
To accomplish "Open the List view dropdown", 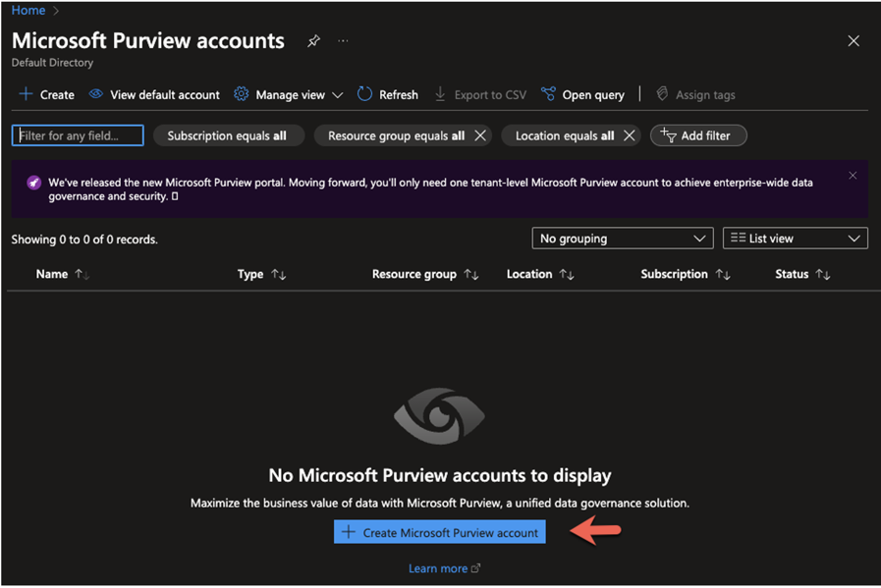I will [x=795, y=239].
